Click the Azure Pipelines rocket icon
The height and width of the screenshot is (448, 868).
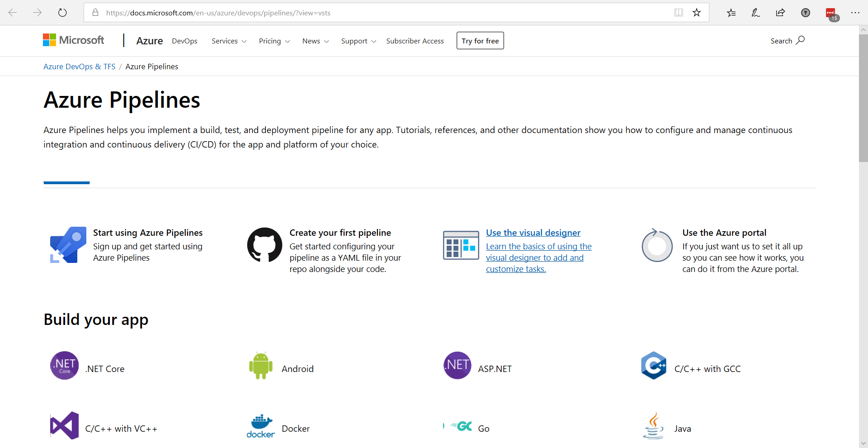coord(68,245)
